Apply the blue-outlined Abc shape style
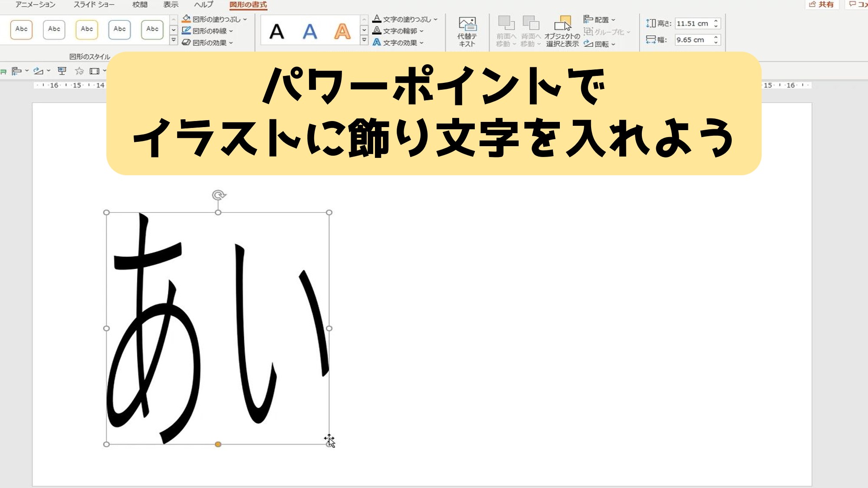 119,29
